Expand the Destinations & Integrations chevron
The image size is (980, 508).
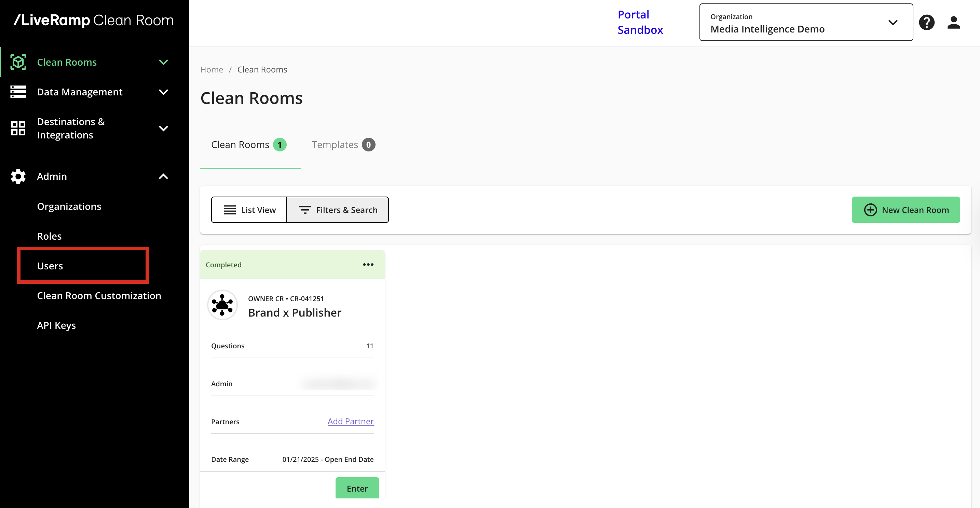[x=163, y=128]
